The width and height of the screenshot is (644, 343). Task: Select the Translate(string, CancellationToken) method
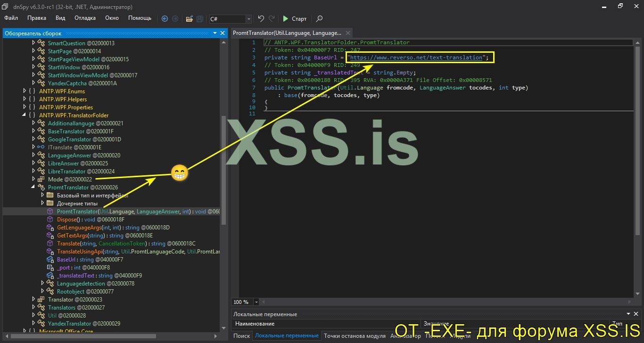coord(126,244)
